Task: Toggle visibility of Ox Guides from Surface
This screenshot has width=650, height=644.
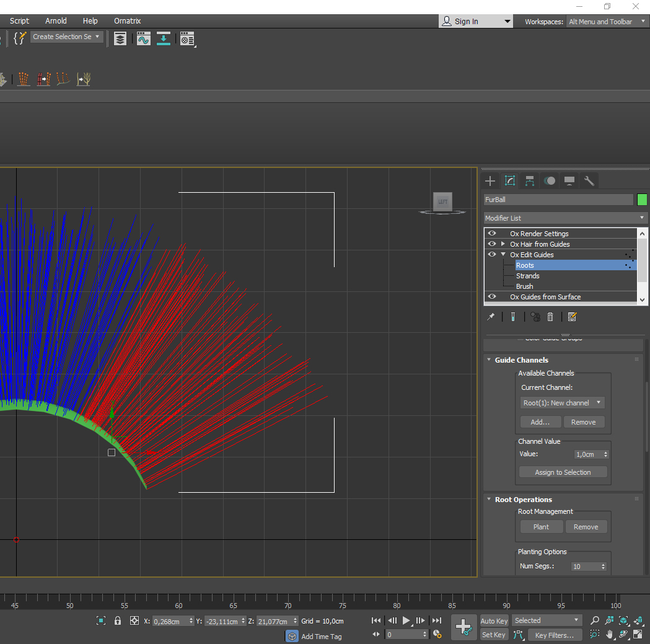Action: click(492, 297)
